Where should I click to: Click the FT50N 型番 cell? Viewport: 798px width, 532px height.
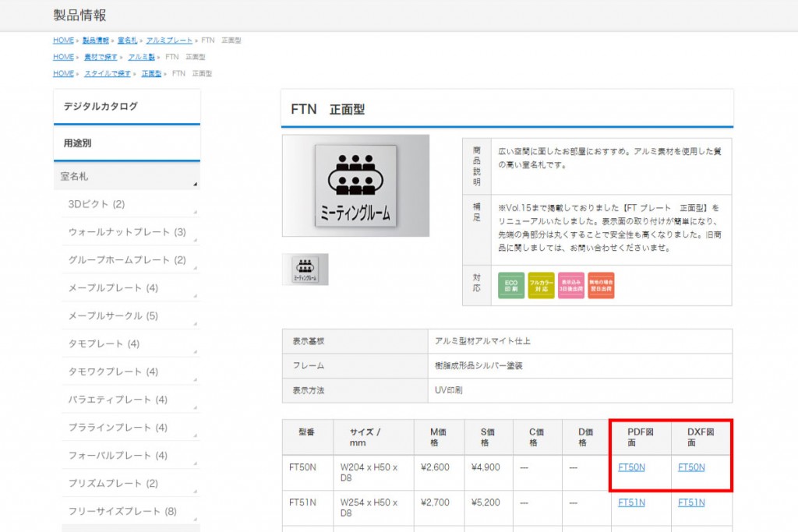(308, 473)
